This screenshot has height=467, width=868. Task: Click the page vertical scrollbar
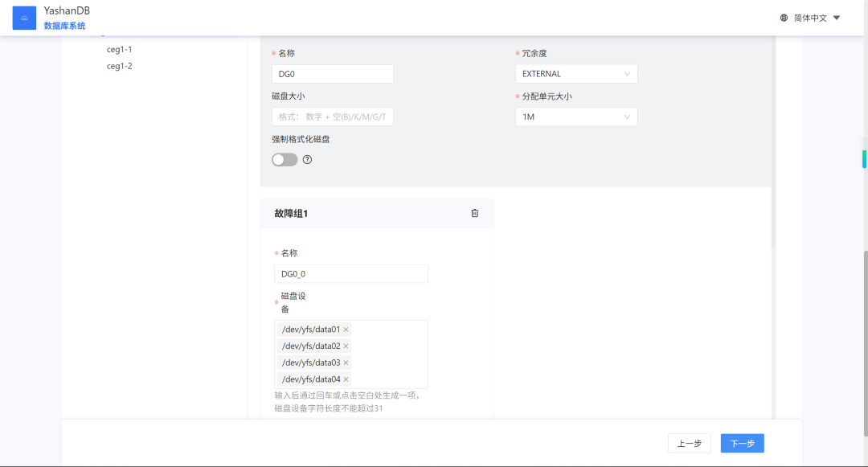point(866,343)
